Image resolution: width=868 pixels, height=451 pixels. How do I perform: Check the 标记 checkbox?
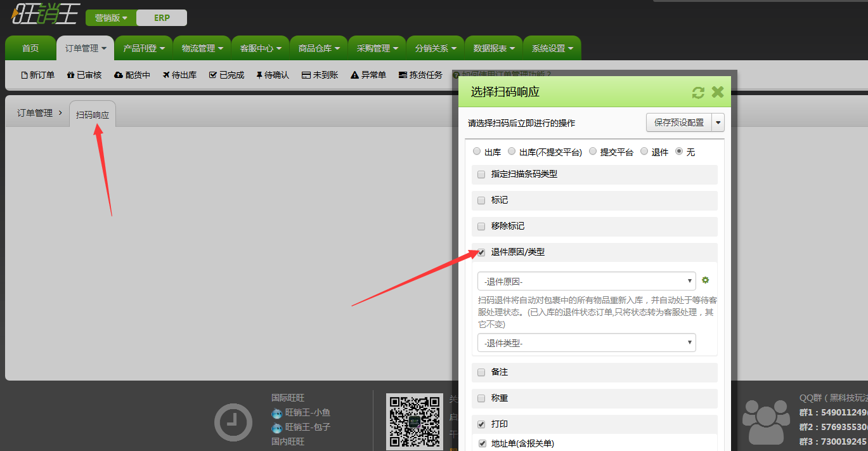(x=481, y=200)
